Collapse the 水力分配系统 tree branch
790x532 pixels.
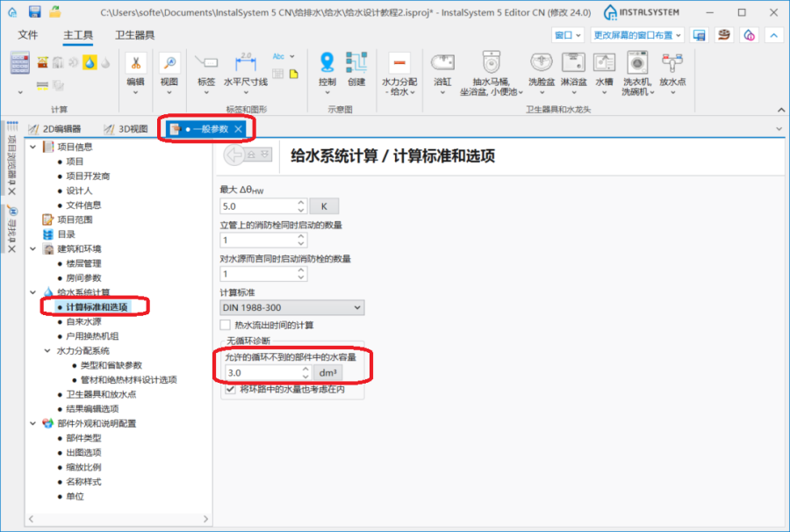click(47, 350)
